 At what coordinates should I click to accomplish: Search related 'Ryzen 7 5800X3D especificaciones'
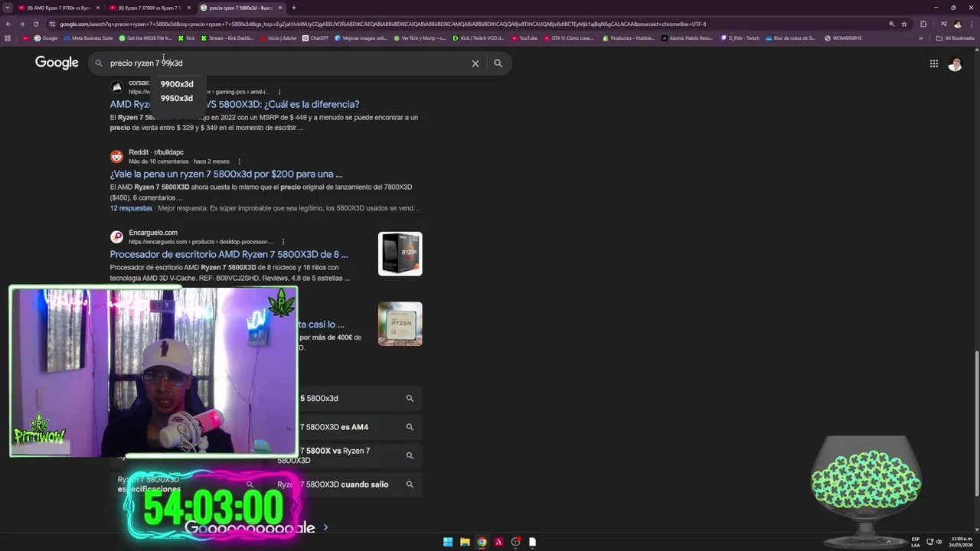point(186,484)
